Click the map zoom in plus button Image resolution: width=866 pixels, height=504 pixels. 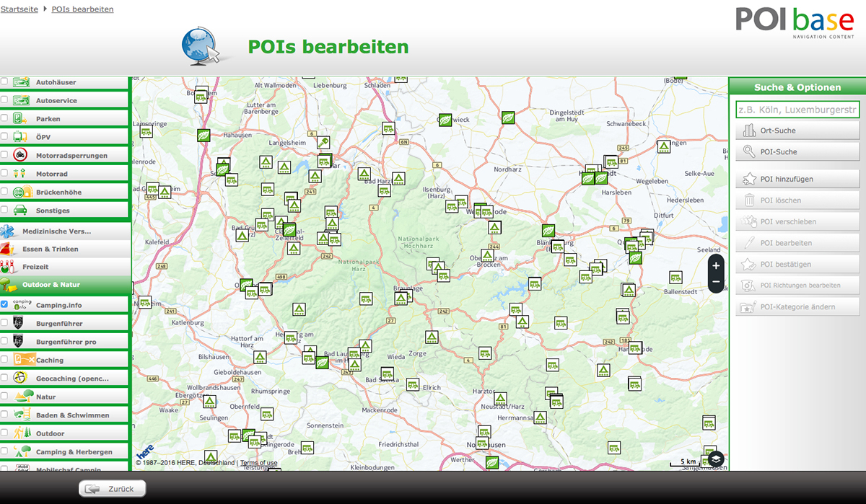point(715,265)
